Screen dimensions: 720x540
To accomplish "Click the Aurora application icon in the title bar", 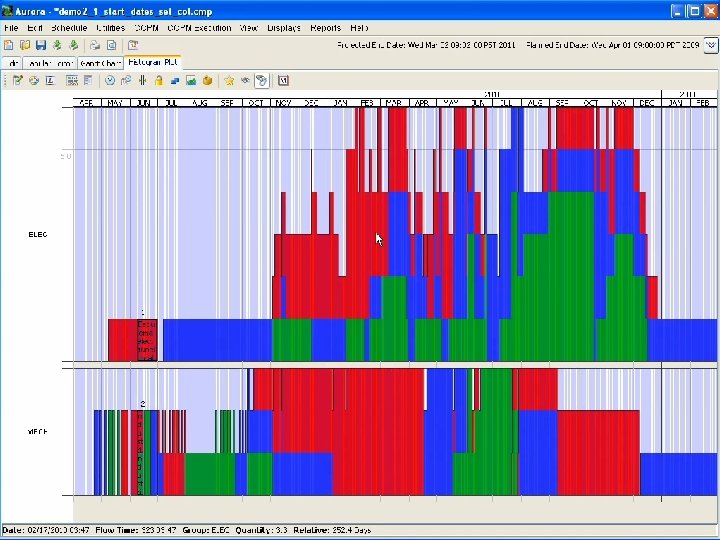I will 7,11.
